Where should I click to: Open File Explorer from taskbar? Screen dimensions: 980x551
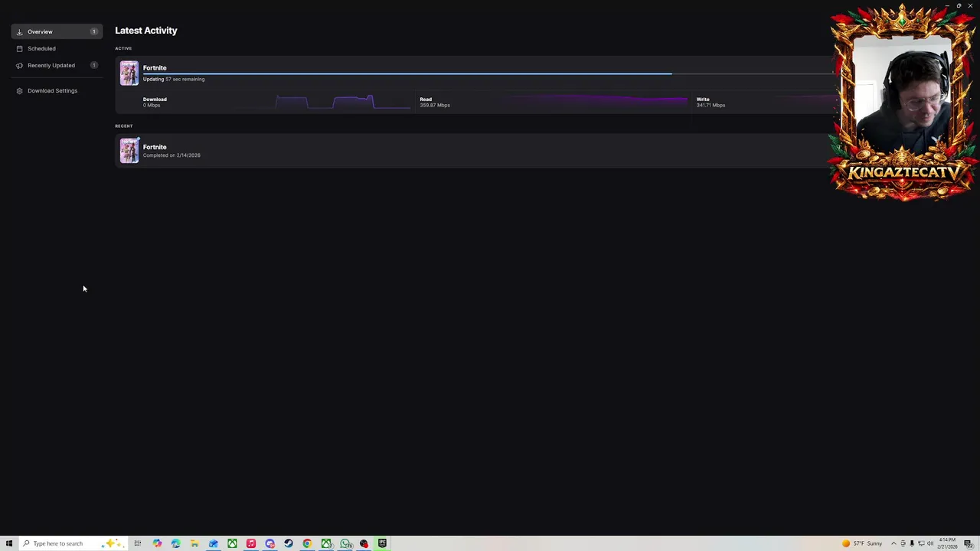[194, 543]
